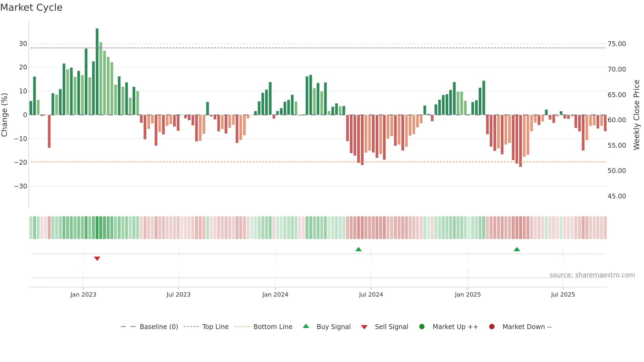Click the Jul 2025 axis label
Image resolution: width=644 pixels, height=362 pixels.
click(563, 294)
